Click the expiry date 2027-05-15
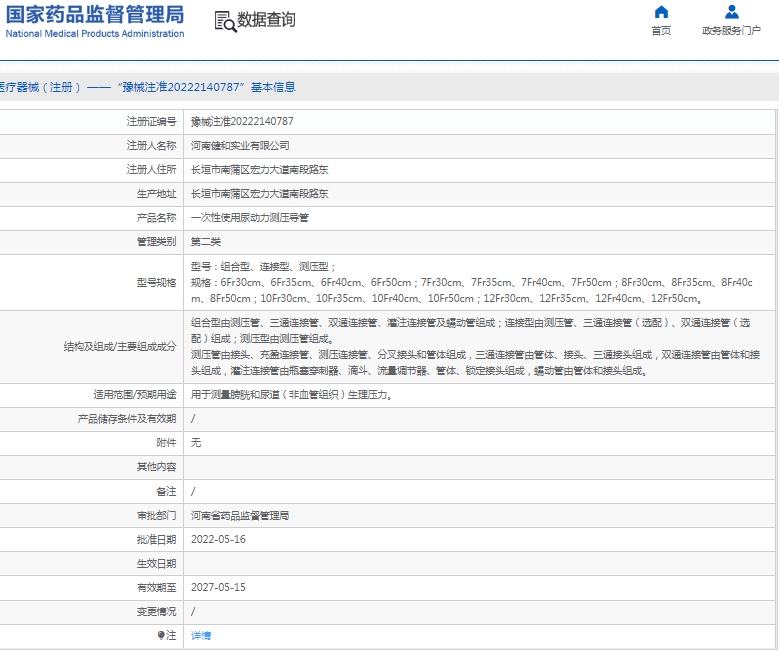 click(x=218, y=587)
